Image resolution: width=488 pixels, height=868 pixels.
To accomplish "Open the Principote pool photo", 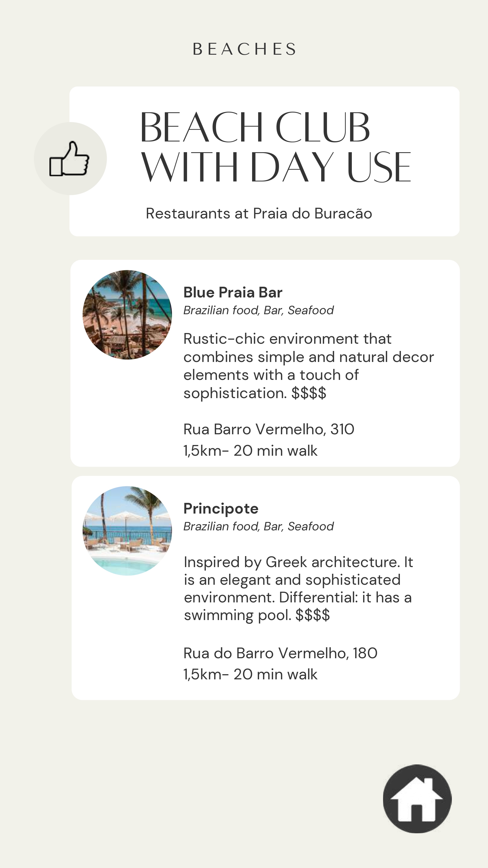I will (127, 531).
